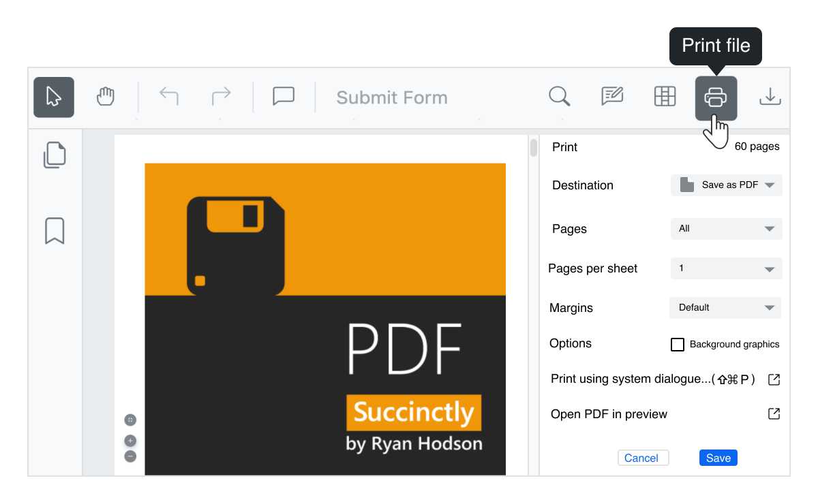This screenshot has width=818, height=504.
Task: Click the Save button
Action: tap(718, 458)
